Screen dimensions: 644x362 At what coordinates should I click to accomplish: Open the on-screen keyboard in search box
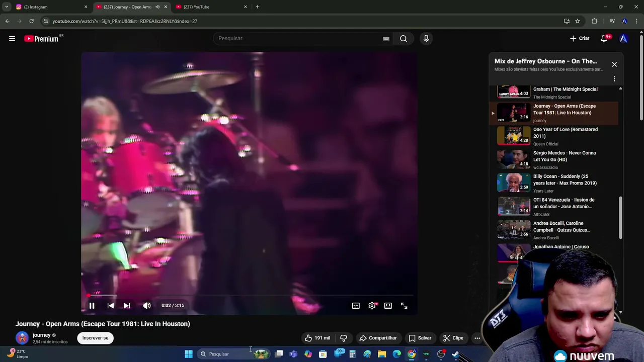pos(386,39)
